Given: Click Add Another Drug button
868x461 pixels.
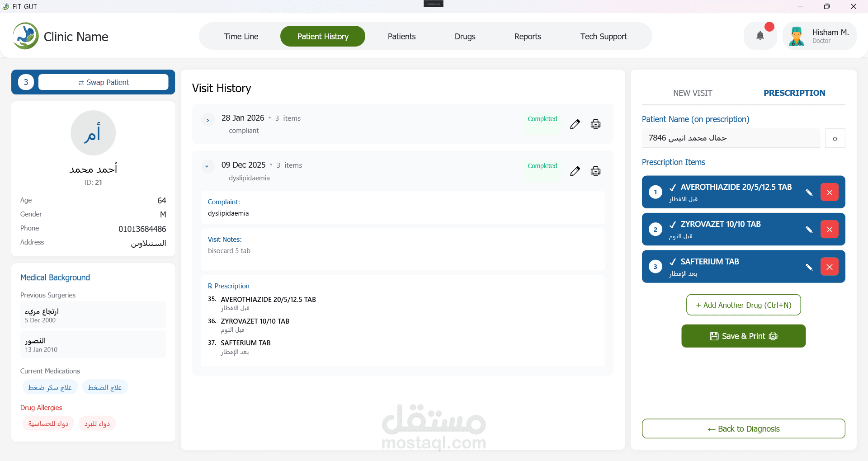Looking at the screenshot, I should tap(743, 305).
